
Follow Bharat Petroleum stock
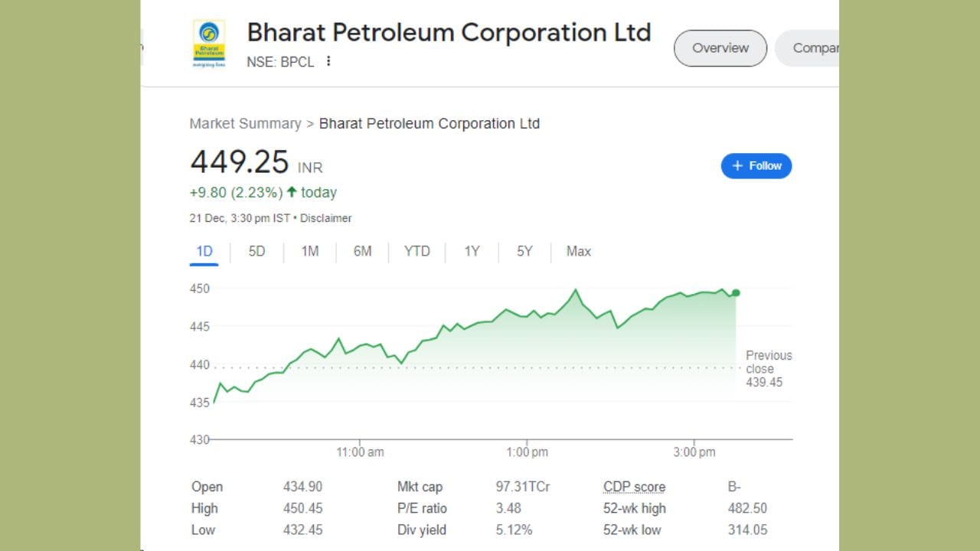(x=756, y=165)
